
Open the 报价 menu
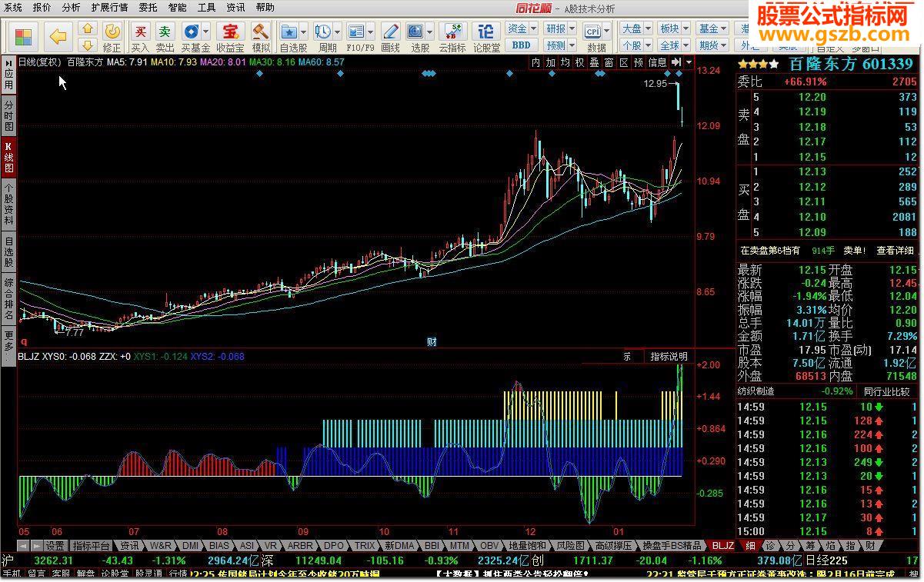pyautogui.click(x=42, y=7)
